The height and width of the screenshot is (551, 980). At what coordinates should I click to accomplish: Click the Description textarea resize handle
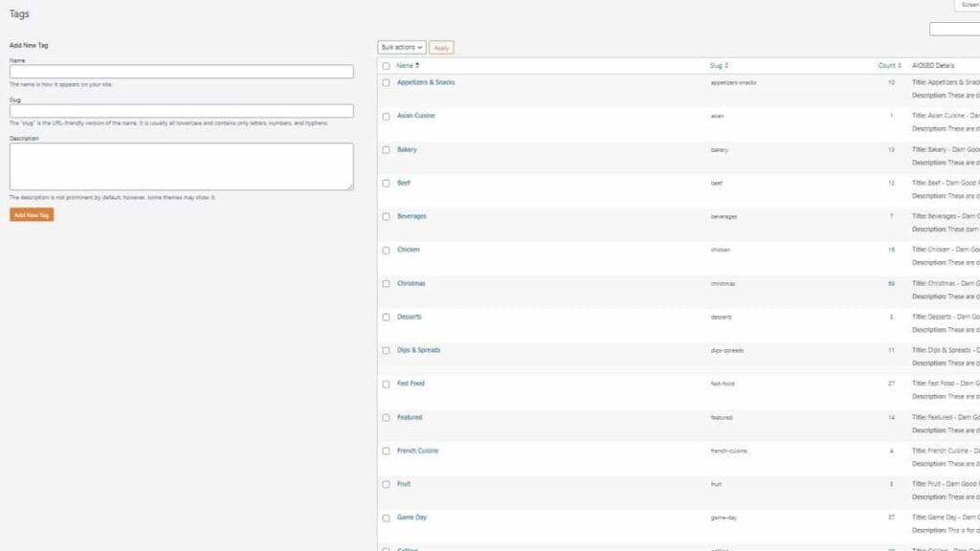click(x=350, y=187)
